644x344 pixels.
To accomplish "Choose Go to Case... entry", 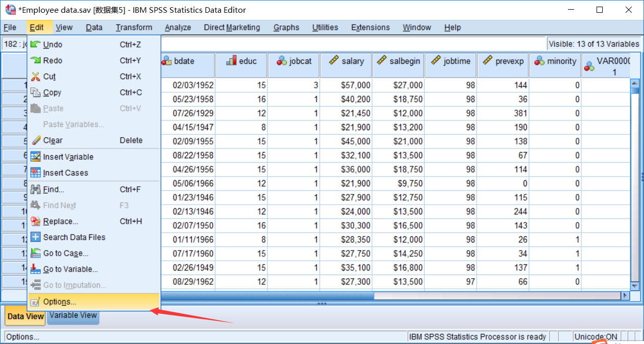I will (x=94, y=253).
